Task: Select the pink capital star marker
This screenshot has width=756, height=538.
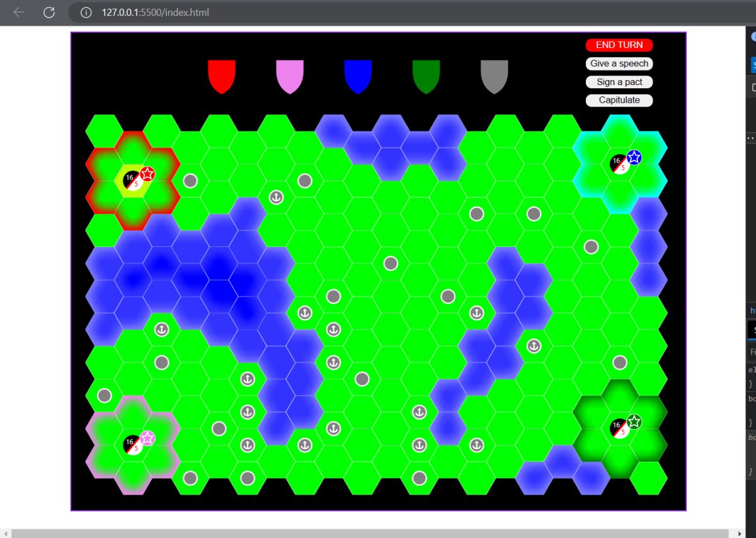Action: pyautogui.click(x=147, y=438)
